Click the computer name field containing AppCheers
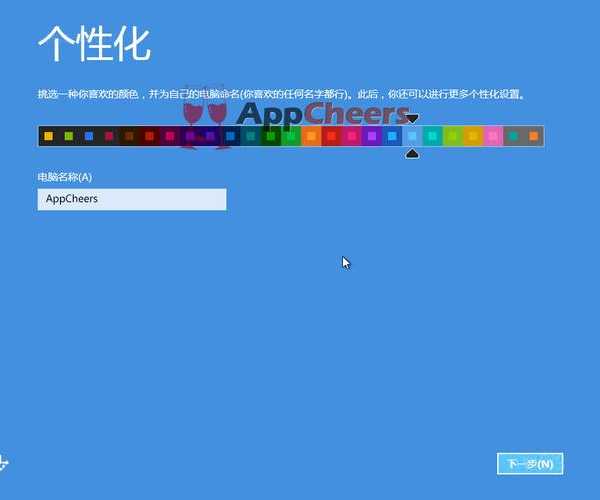Image resolution: width=600 pixels, height=500 pixels. point(132,199)
